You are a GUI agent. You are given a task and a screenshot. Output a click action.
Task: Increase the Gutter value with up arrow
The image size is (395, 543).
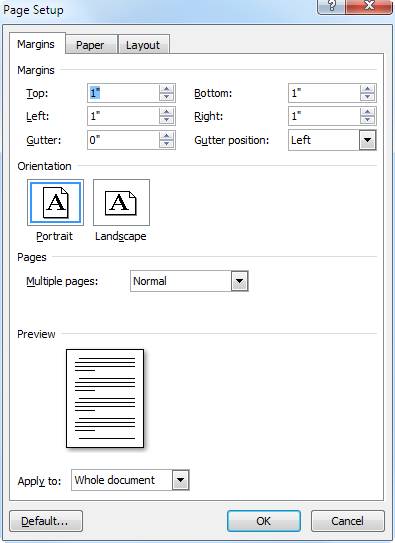(167, 136)
